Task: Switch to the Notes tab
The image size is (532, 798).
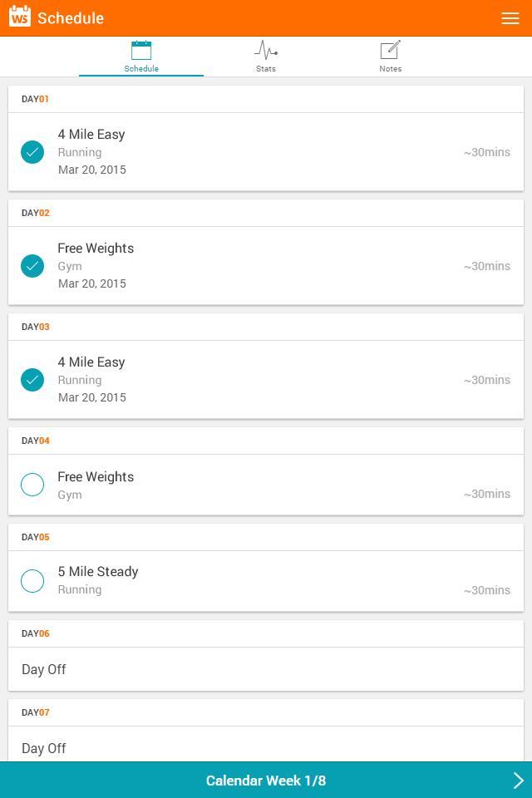Action: point(390,55)
